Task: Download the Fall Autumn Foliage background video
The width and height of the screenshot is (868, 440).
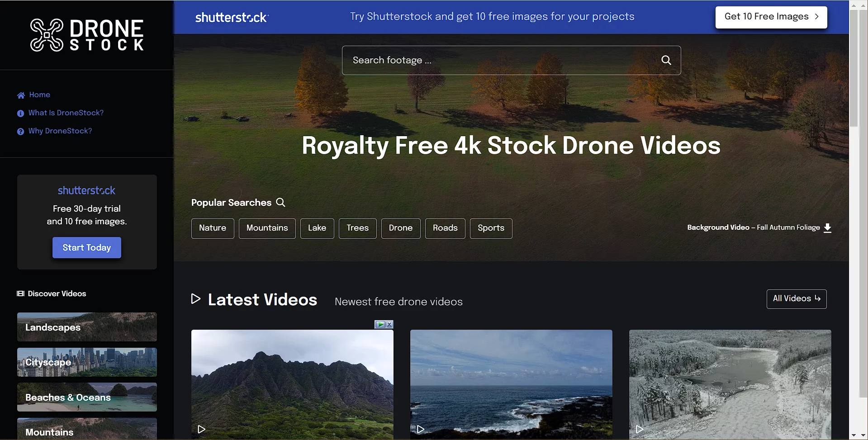Action: (x=827, y=227)
